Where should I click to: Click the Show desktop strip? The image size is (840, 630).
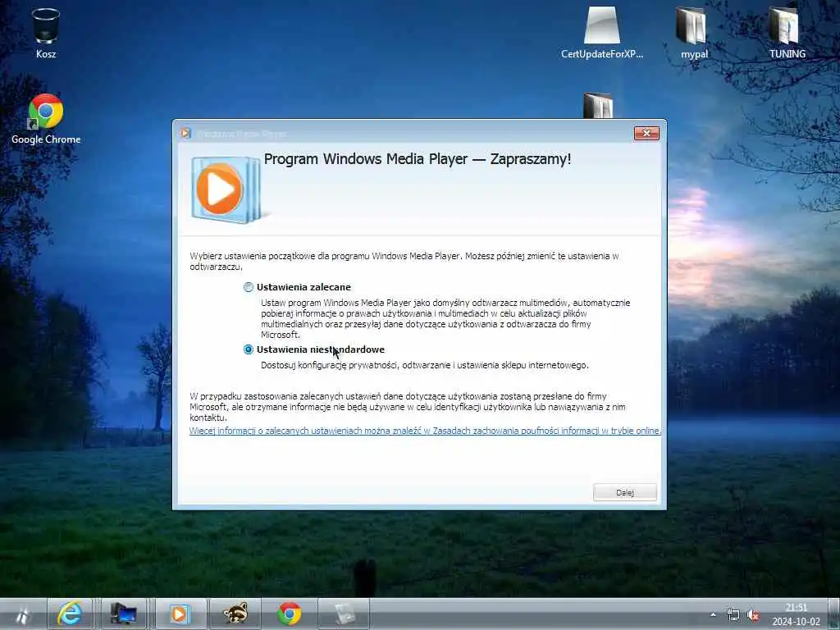pos(833,614)
